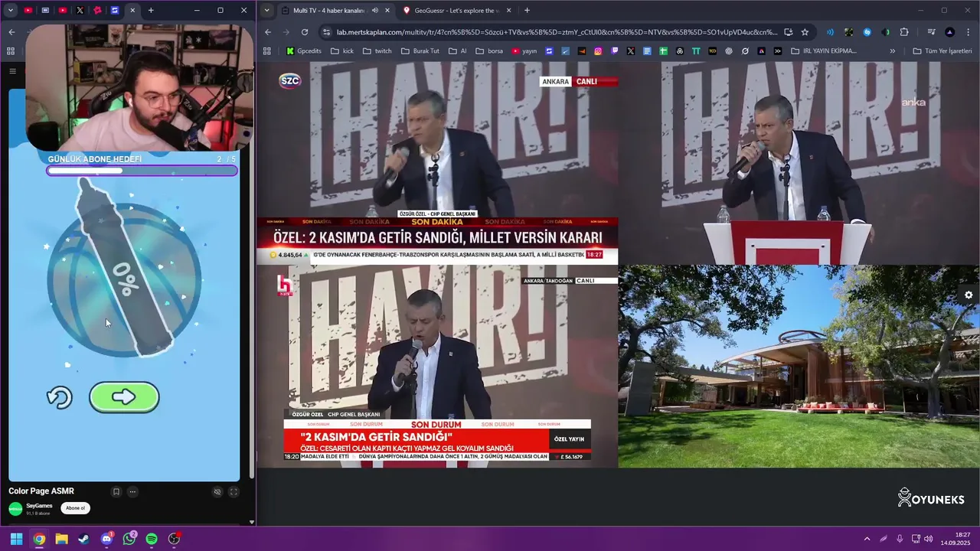Open WhatsApp from the taskbar
980x551 pixels.
click(129, 539)
